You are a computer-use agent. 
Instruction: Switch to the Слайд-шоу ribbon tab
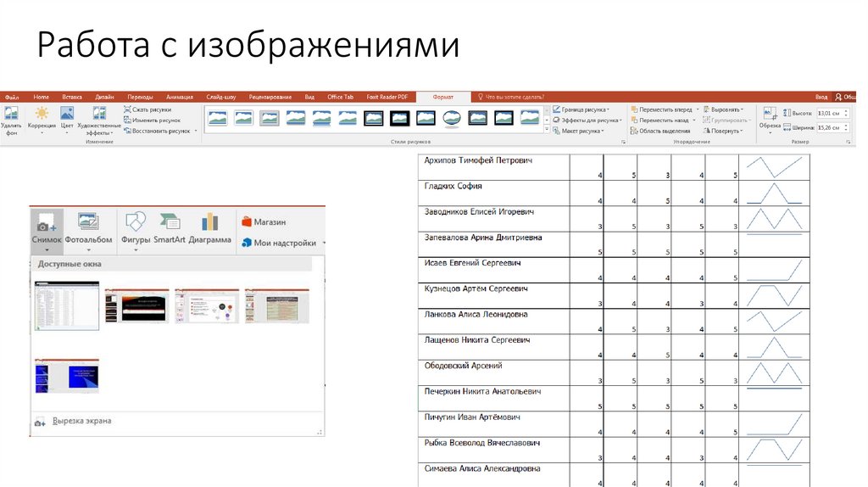click(221, 97)
